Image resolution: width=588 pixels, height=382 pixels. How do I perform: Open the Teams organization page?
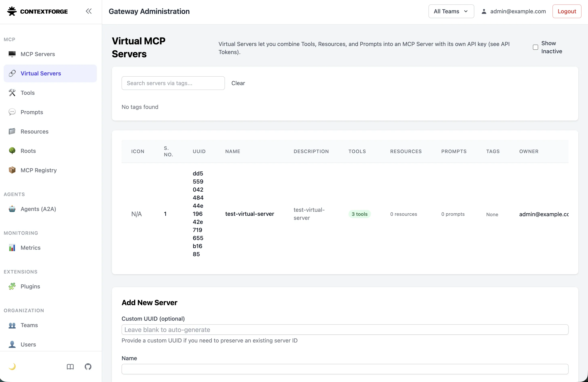tap(29, 325)
